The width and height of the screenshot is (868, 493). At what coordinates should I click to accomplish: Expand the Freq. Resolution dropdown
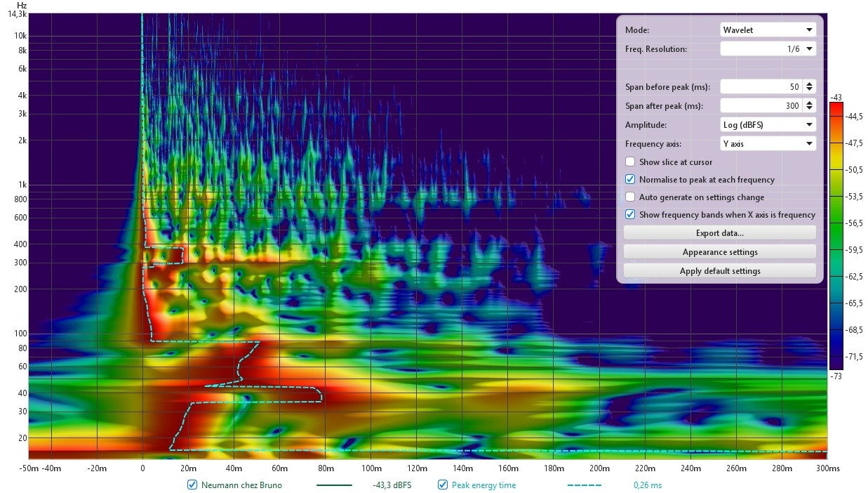pos(768,49)
